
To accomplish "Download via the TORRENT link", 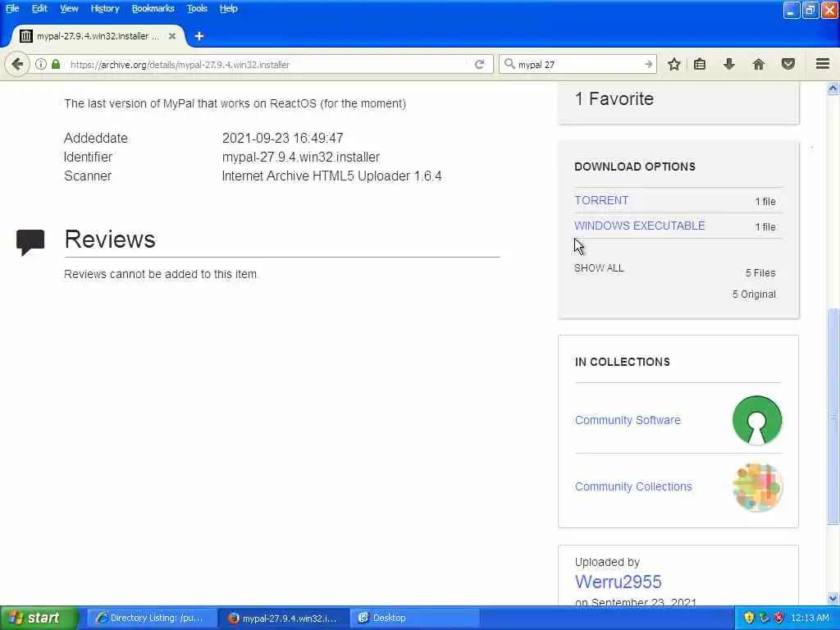I will click(601, 200).
